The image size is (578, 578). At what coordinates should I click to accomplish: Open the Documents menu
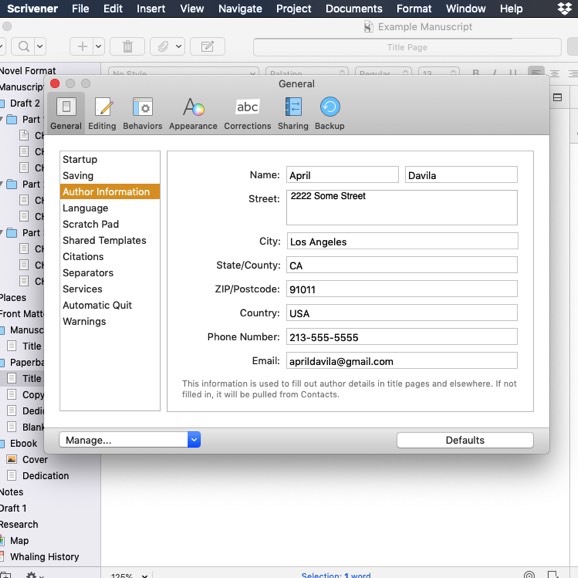[x=354, y=8]
